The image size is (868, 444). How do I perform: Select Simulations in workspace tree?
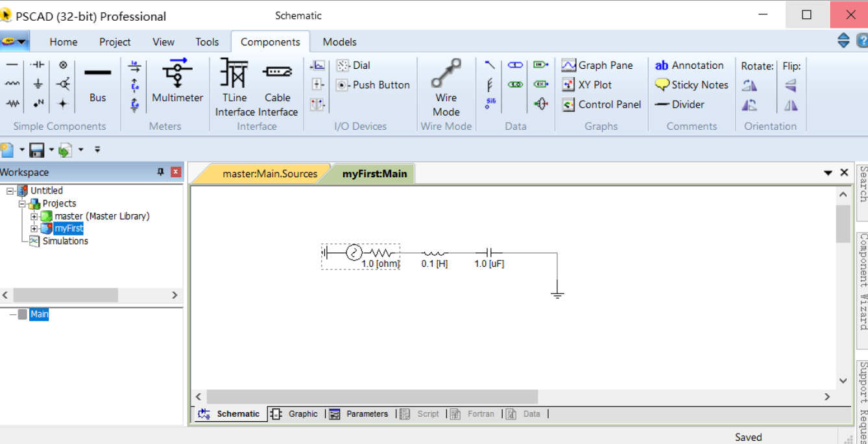tap(65, 241)
